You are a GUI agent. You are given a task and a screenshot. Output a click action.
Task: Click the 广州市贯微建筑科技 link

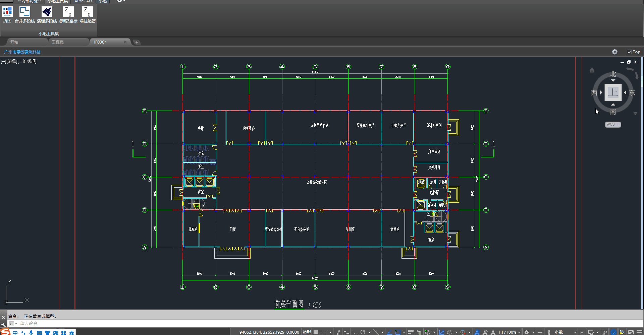22,52
